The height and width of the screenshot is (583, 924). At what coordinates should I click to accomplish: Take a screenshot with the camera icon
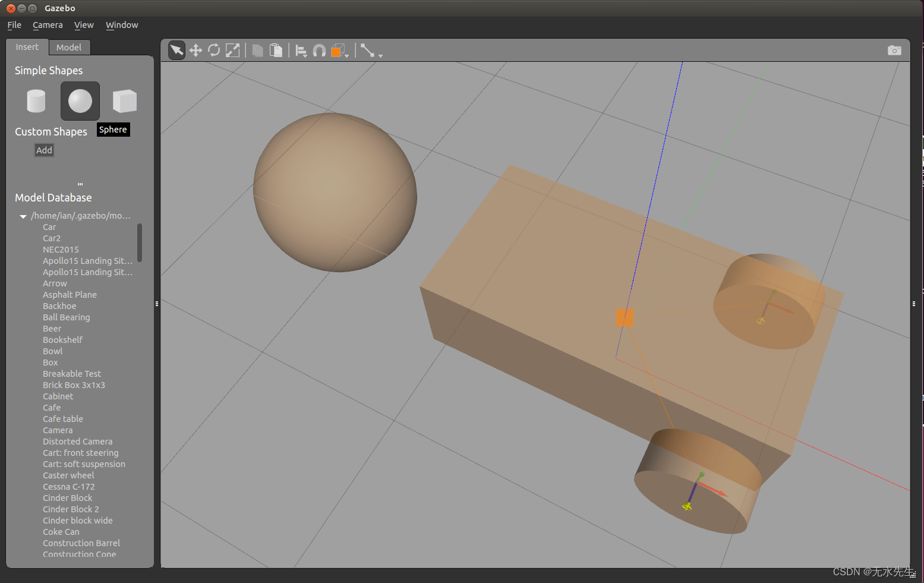point(894,51)
